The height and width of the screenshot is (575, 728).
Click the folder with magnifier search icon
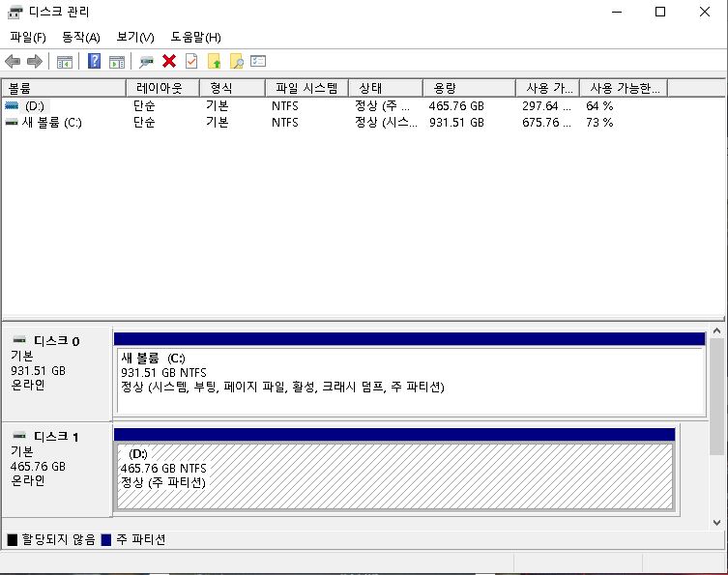click(x=236, y=61)
